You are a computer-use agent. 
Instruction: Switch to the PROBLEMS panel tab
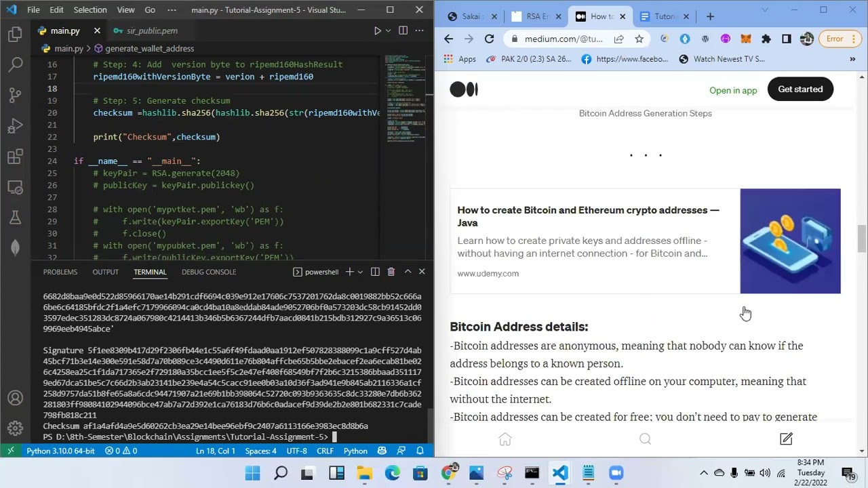coord(60,272)
